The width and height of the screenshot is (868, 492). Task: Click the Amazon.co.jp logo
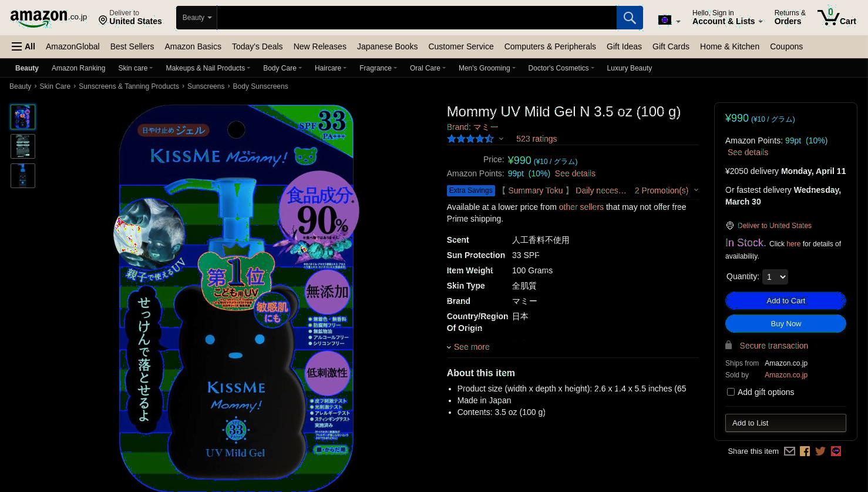[x=48, y=18]
